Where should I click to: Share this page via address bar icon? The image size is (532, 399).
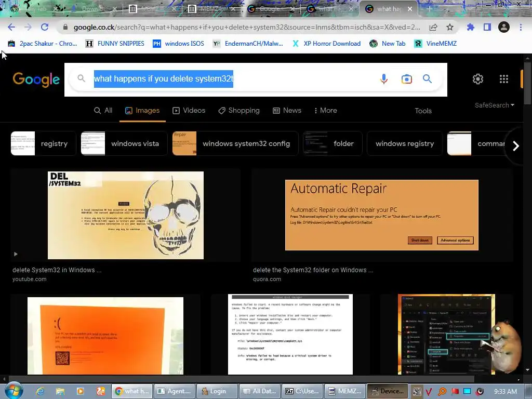pyautogui.click(x=433, y=27)
